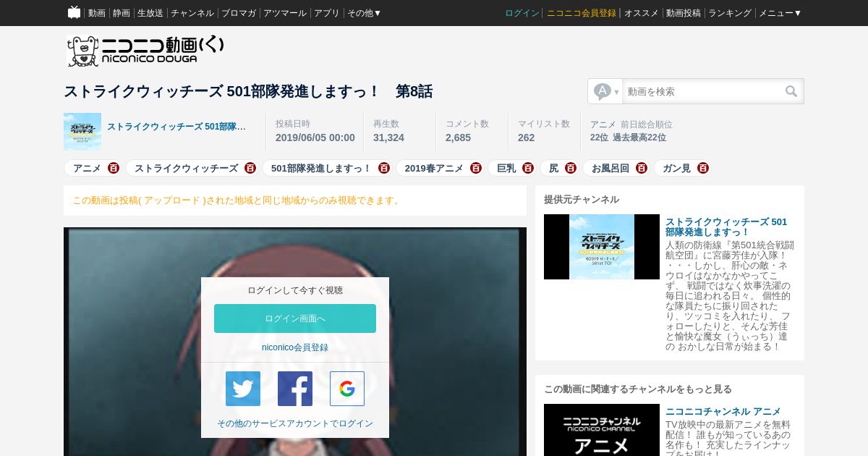This screenshot has width=868, height=456.
Task: Click その他のサービスアカウントでログイン link
Action: pos(295,423)
